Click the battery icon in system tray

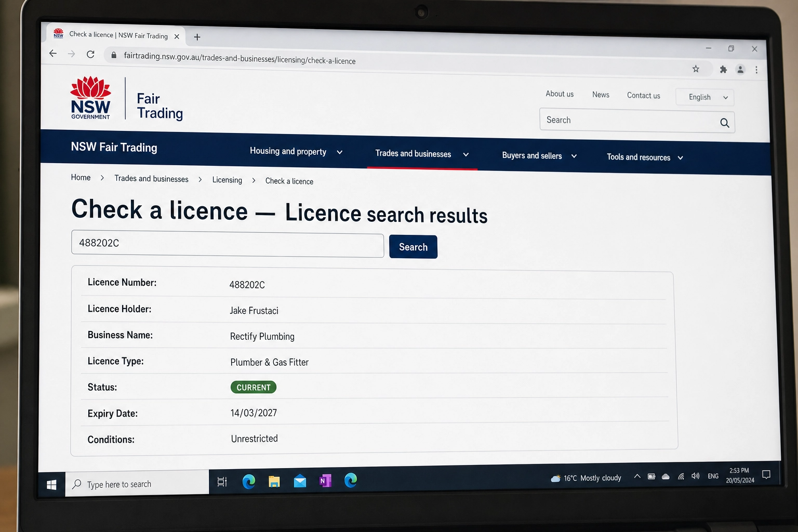651,476
